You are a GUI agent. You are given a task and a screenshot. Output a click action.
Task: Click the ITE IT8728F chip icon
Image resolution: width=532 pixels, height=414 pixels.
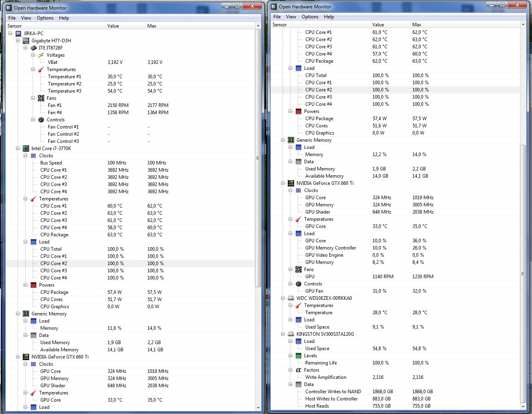pyautogui.click(x=34, y=48)
